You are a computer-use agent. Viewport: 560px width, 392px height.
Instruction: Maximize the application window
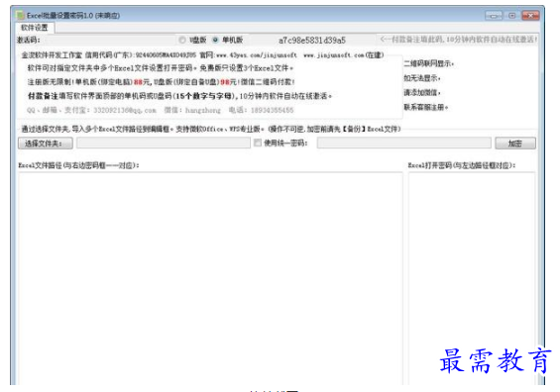(511, 16)
